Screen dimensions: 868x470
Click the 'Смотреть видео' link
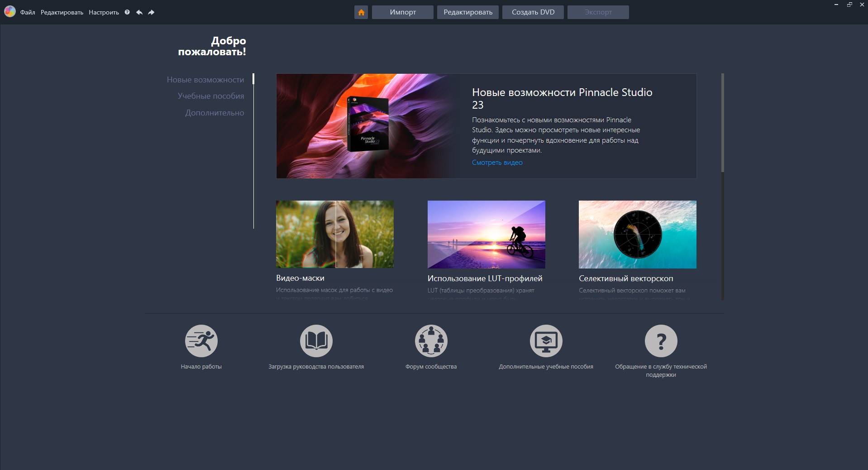497,163
